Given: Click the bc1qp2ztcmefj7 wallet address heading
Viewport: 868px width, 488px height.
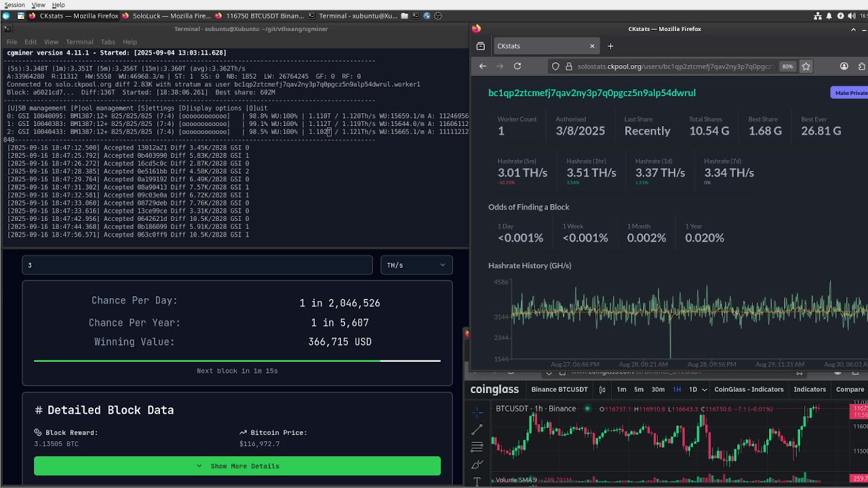Looking at the screenshot, I should (592, 93).
